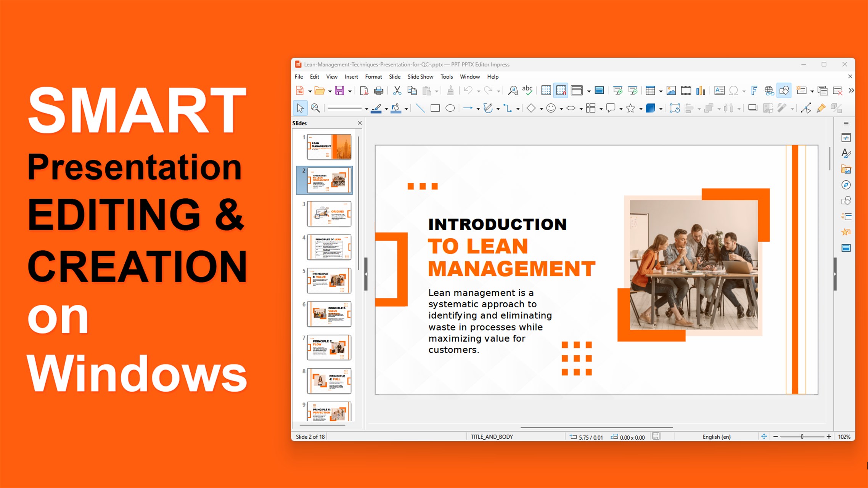Click the zoom slider handle
The image size is (868, 488).
point(802,437)
